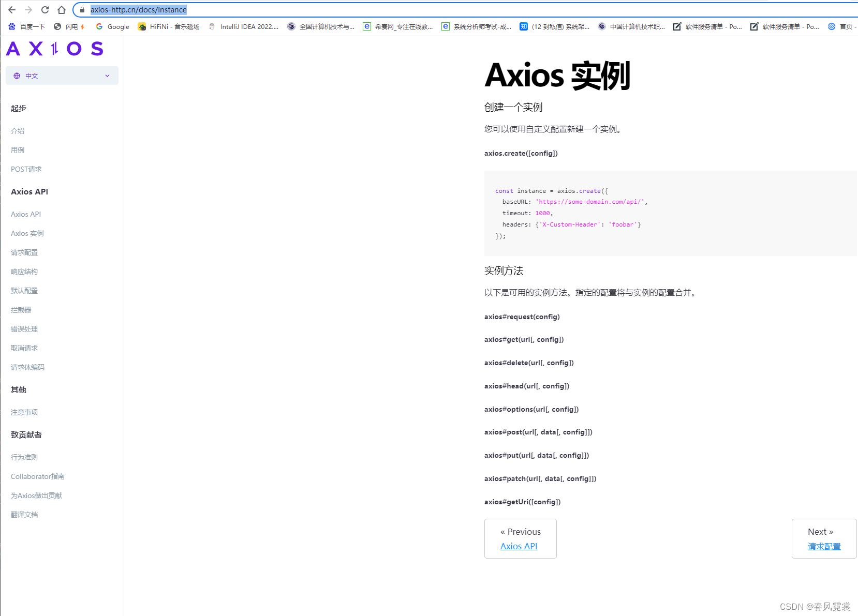858x616 pixels.
Task: Open Collaborator指南 in the sidebar
Action: tap(38, 476)
